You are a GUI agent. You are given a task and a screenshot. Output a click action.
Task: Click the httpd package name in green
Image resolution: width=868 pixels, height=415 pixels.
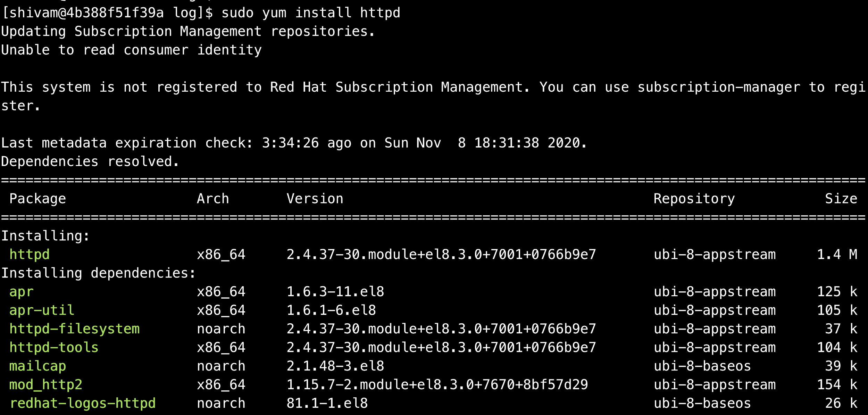(x=30, y=255)
